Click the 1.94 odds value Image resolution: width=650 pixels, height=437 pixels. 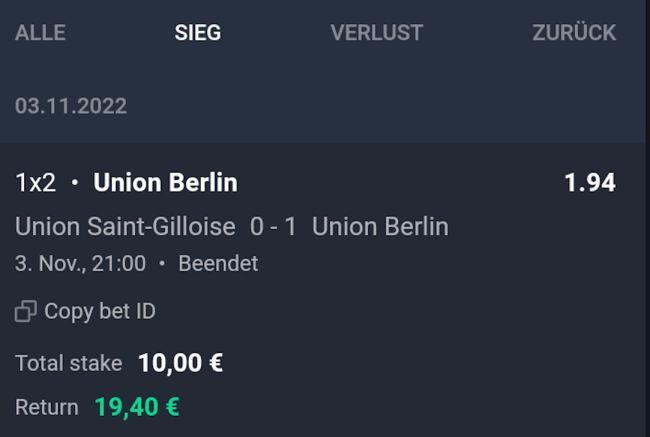pos(589,183)
